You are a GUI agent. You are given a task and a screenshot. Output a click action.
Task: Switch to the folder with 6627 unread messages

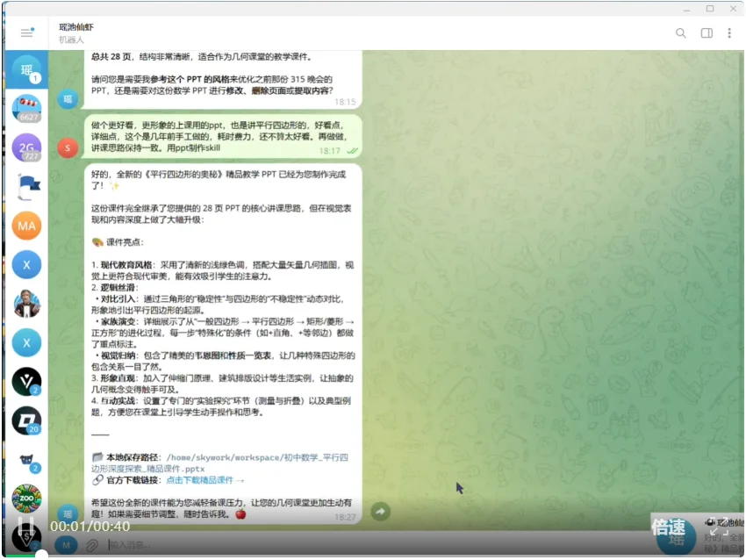pos(25,107)
